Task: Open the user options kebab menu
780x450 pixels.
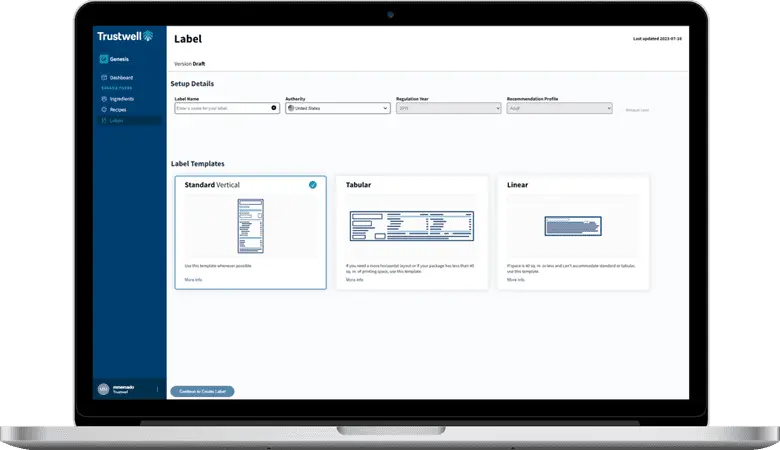Action: [157, 389]
